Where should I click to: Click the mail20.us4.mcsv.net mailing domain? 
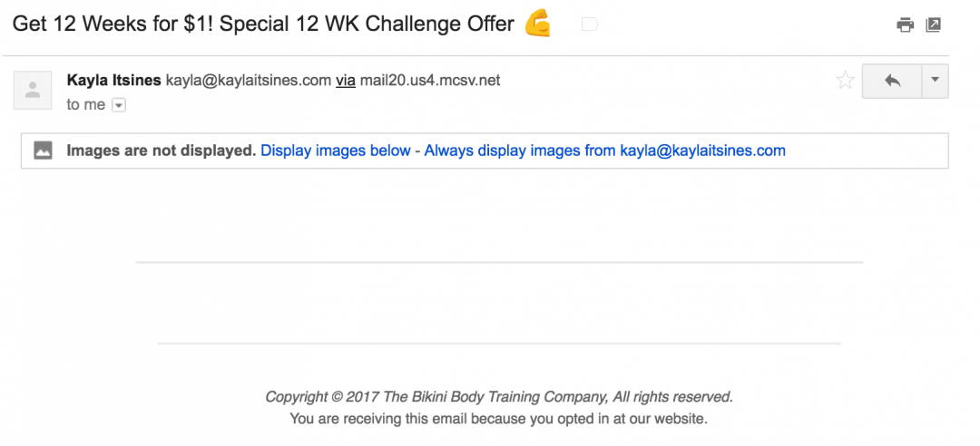430,81
